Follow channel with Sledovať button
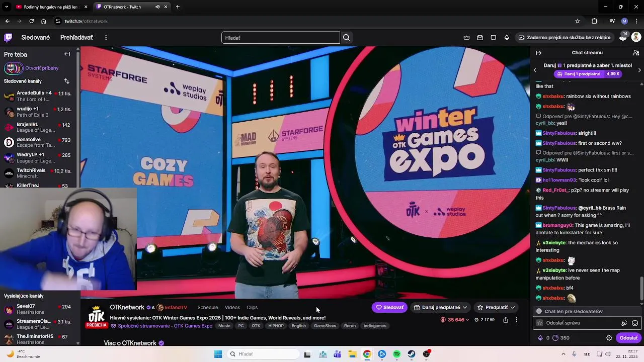Viewport: 644px width, 362px height. (x=390, y=308)
